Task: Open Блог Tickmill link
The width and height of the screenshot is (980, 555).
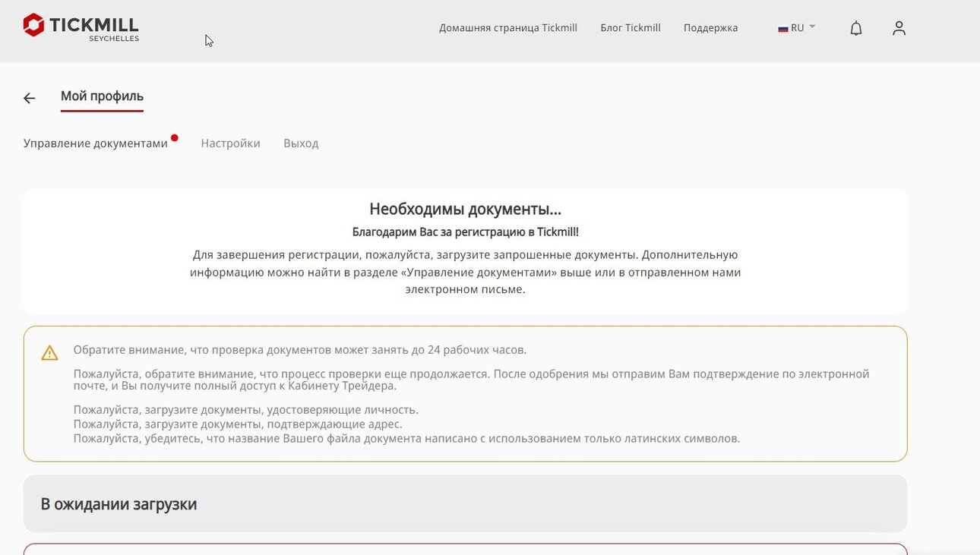Action: (x=631, y=27)
